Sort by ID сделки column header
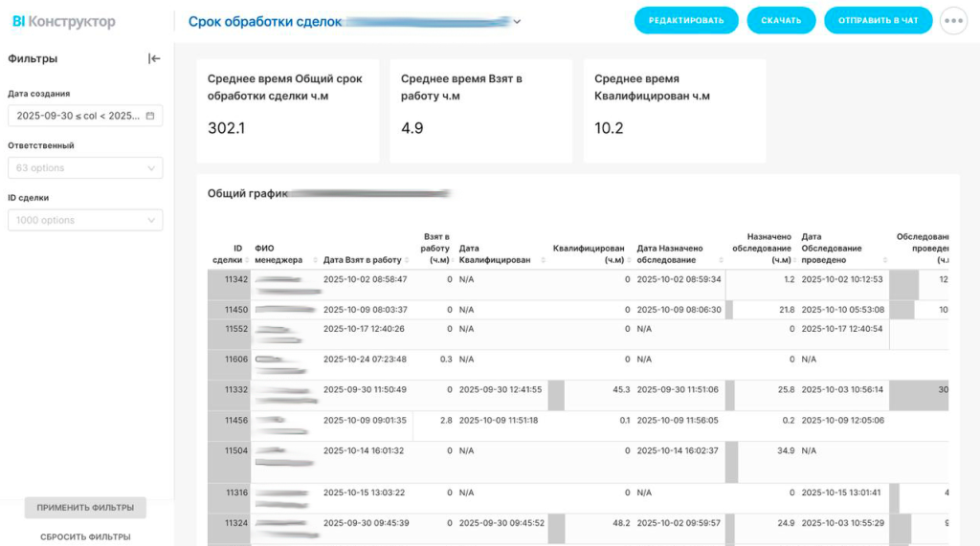Viewport: 980px width, 546px height. coord(228,253)
